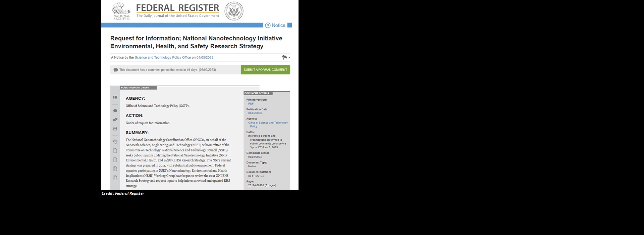Select the Published Document tab
Viewport: 644px width, 235px height.
coord(138,88)
